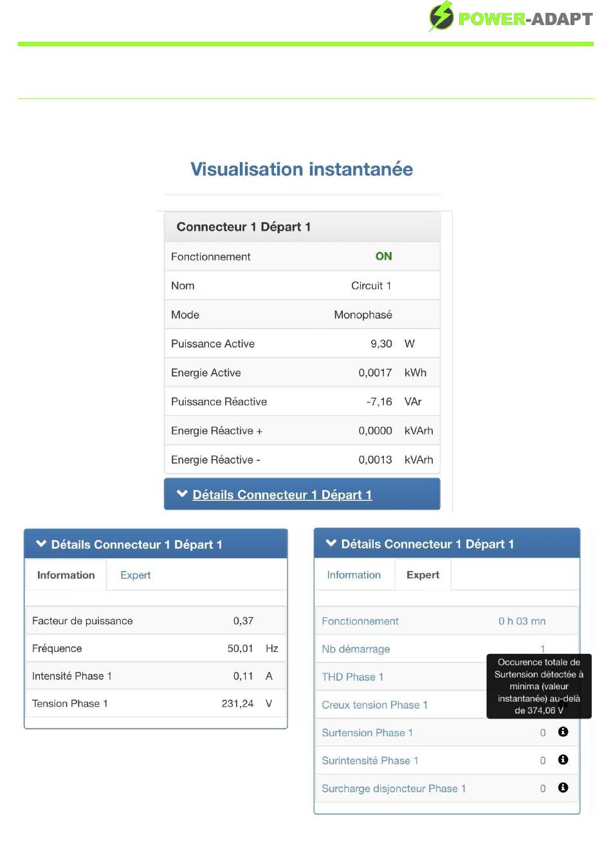Click the Visualisation instantanée heading
The image size is (611, 868).
click(x=302, y=169)
